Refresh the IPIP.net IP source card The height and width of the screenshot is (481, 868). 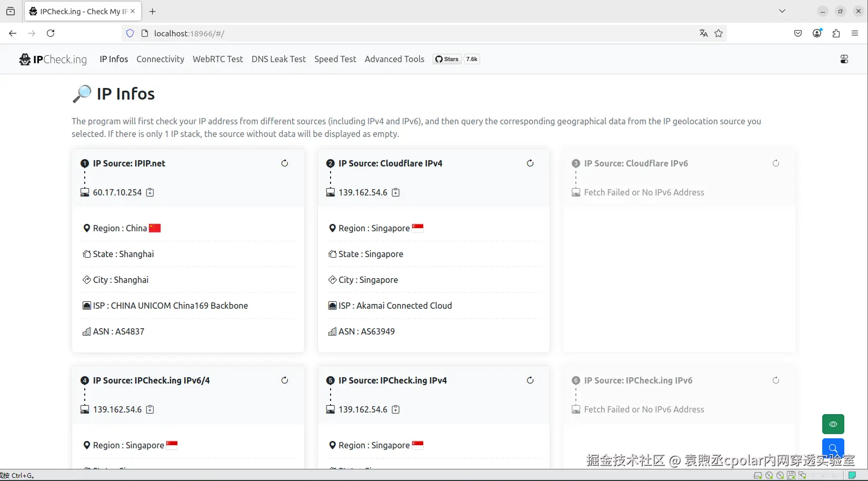(285, 163)
